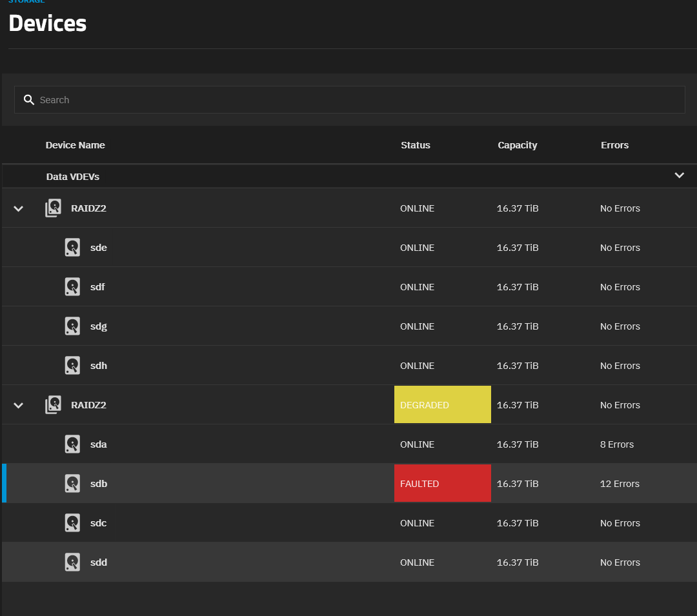Click the yellow DEGRADED status badge
Screen dimensions: 697x616
pyautogui.click(x=443, y=404)
